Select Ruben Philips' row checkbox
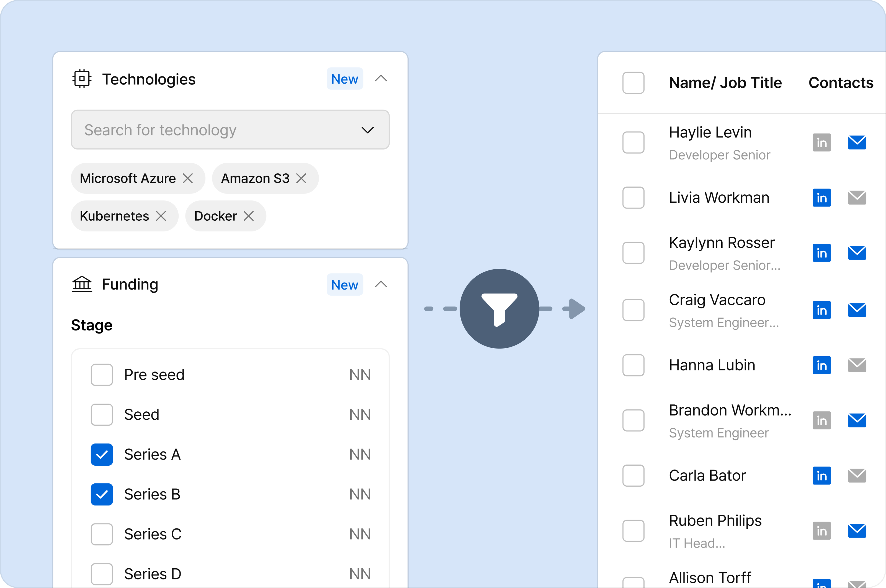Screen dimensions: 886x588 point(633,531)
